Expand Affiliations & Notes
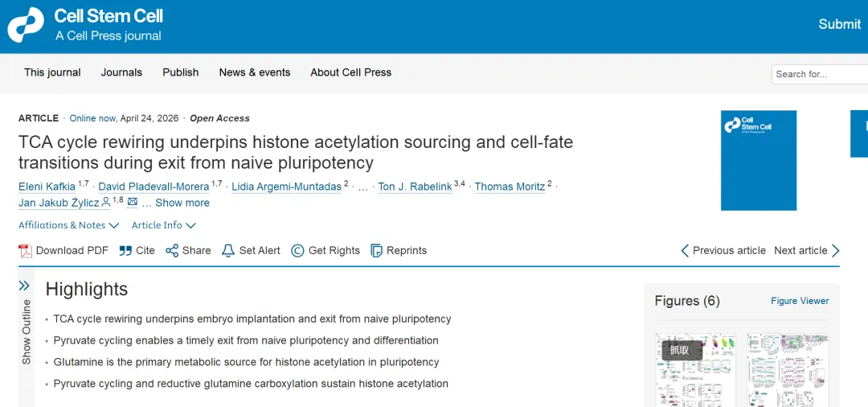The image size is (868, 407). point(68,225)
